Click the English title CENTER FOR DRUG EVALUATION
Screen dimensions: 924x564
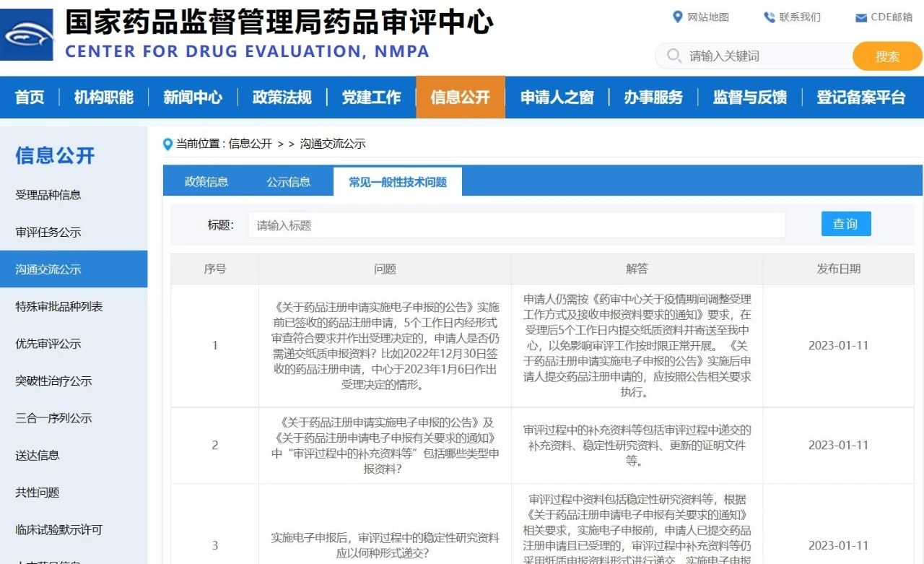(248, 52)
